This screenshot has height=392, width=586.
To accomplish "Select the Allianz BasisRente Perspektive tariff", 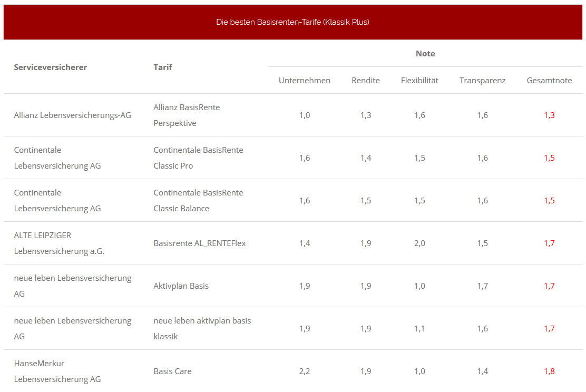I will pyautogui.click(x=187, y=115).
